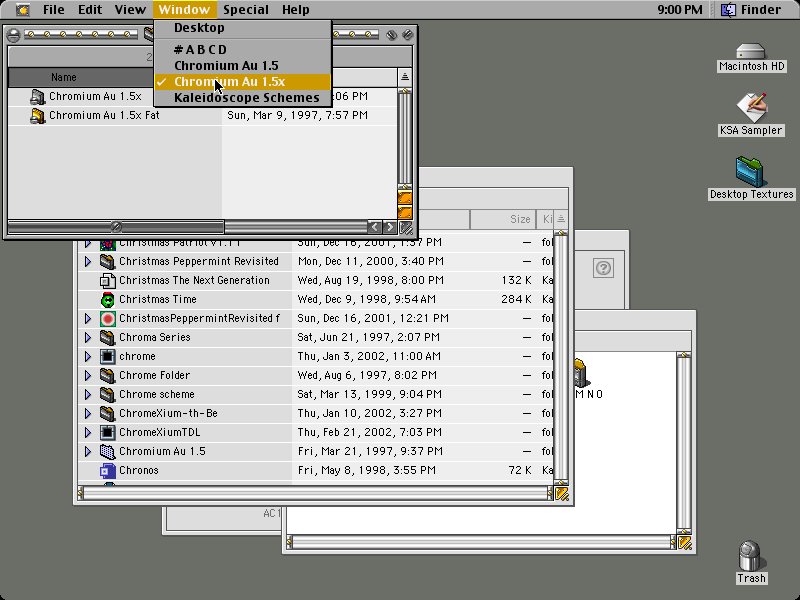800x600 pixels.
Task: Select the Chromium Au 1.5x row icon in list
Action: (x=37, y=96)
